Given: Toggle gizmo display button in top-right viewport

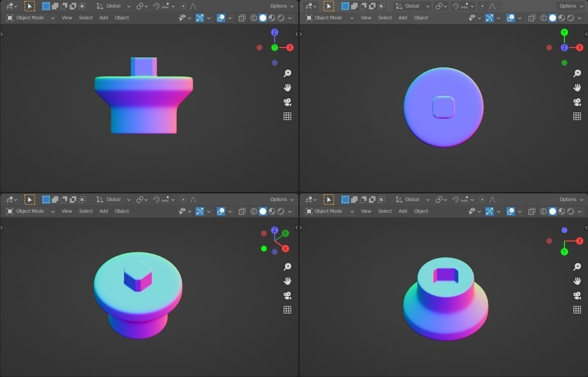Looking at the screenshot, I should [490, 18].
